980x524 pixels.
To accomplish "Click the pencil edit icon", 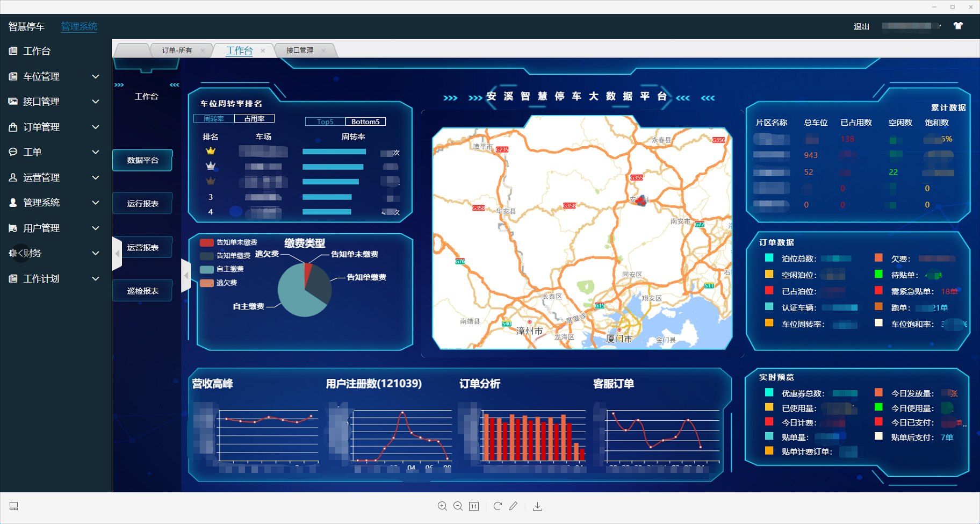I will [514, 506].
